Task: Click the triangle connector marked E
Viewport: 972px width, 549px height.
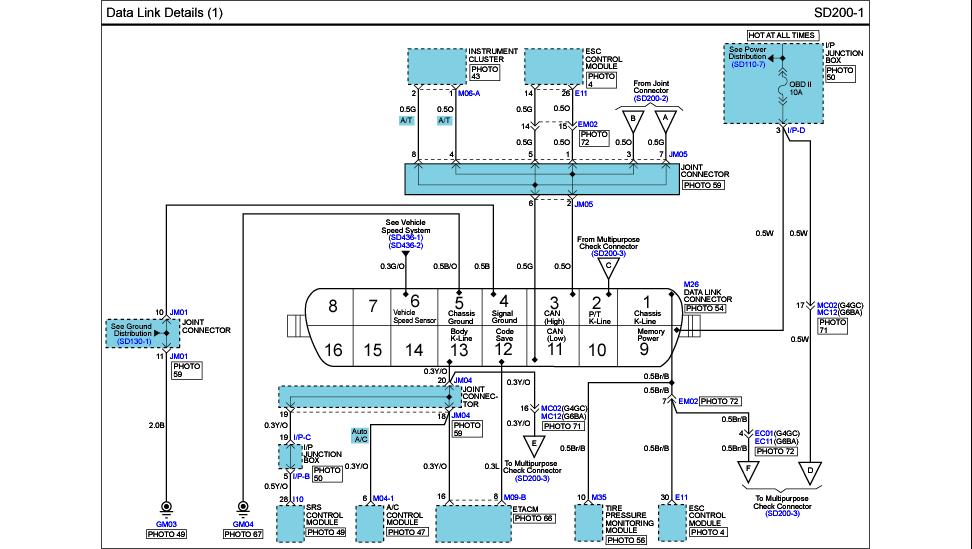Action: coord(534,443)
